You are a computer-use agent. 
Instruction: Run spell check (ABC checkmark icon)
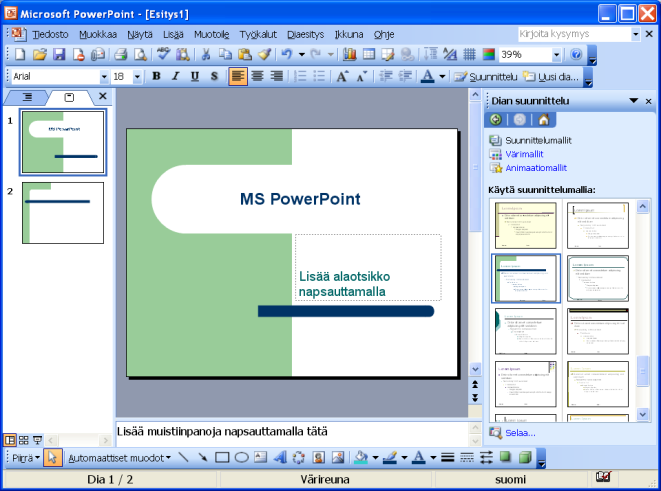[x=164, y=54]
